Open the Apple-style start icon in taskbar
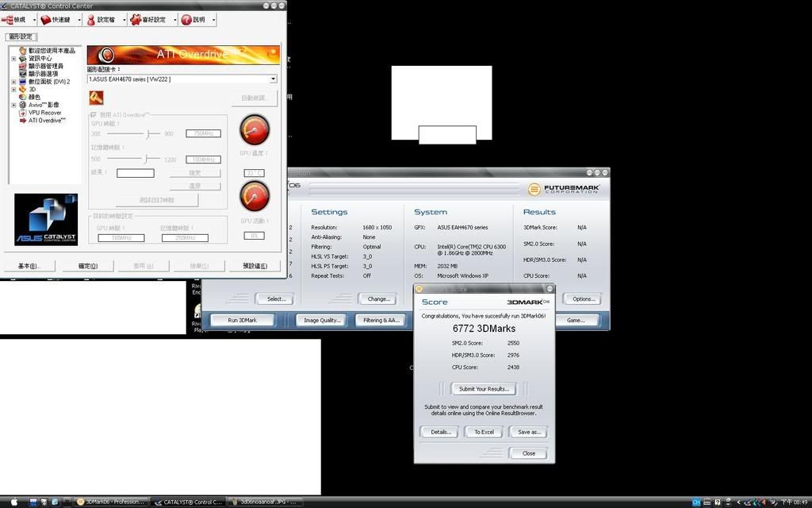812x508 pixels. pos(13,502)
